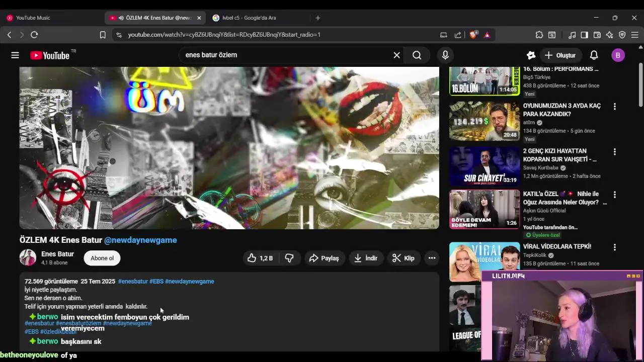Create a clip with Klip button
The height and width of the screenshot is (362, 644).
(x=404, y=258)
